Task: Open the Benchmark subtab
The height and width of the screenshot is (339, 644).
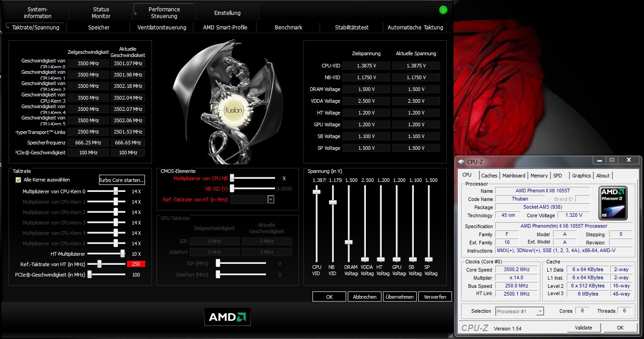Action: [x=289, y=28]
